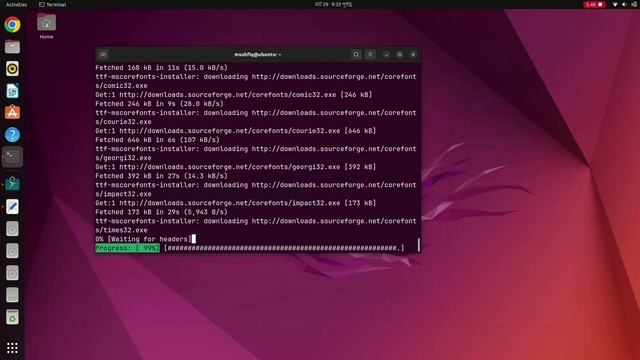Click the terminal title mushfiq@ubuntu
Image resolution: width=640 pixels, height=360 pixels.
(x=258, y=54)
